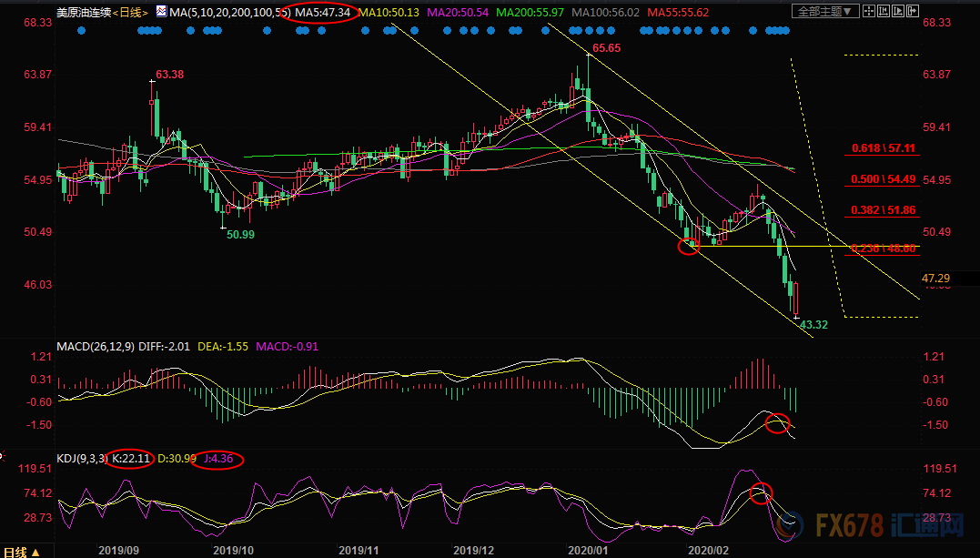The width and height of the screenshot is (980, 558).
Task: Open the <日线> period label in title
Action: (x=133, y=12)
